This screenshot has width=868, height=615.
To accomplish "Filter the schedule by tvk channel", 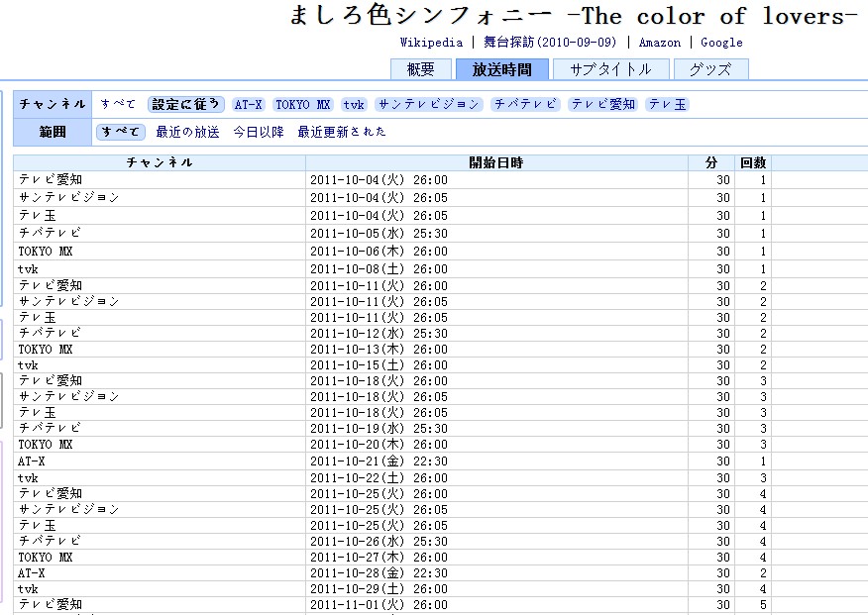I will click(353, 105).
